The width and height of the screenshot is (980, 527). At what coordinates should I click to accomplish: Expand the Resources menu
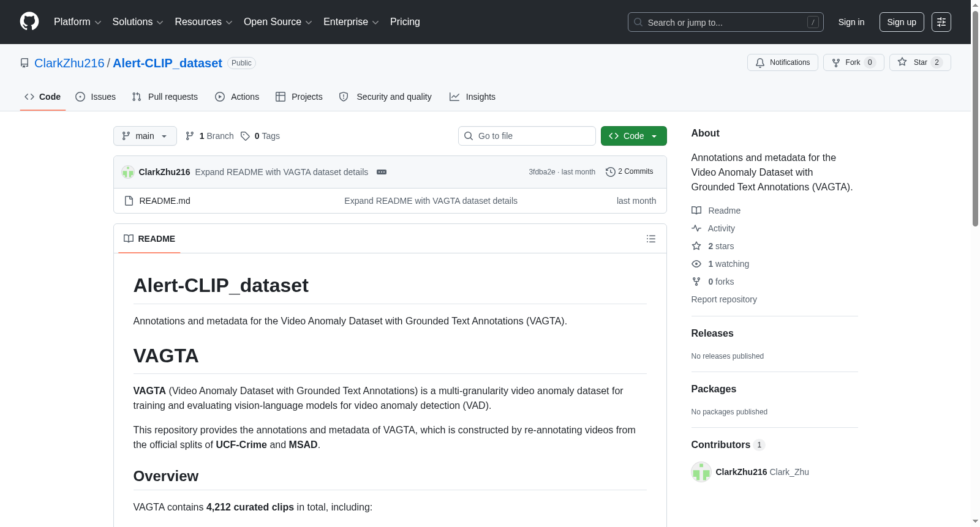click(203, 22)
